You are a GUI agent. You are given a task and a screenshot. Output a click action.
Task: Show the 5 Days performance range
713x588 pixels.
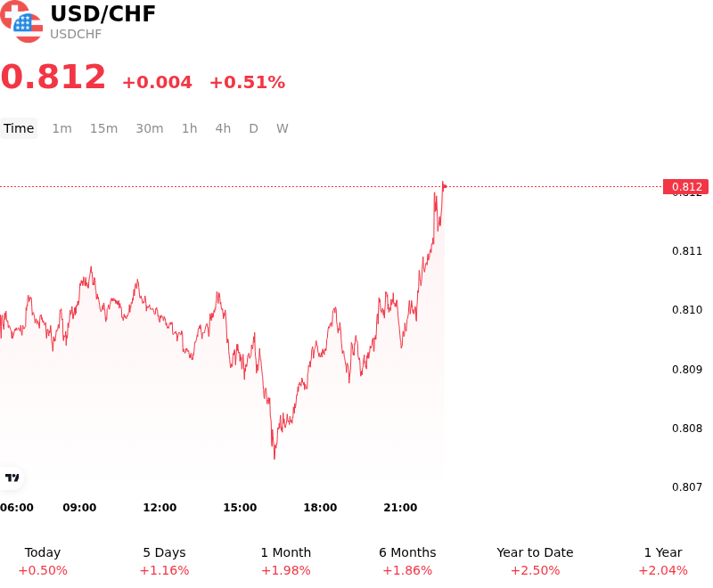click(x=164, y=561)
